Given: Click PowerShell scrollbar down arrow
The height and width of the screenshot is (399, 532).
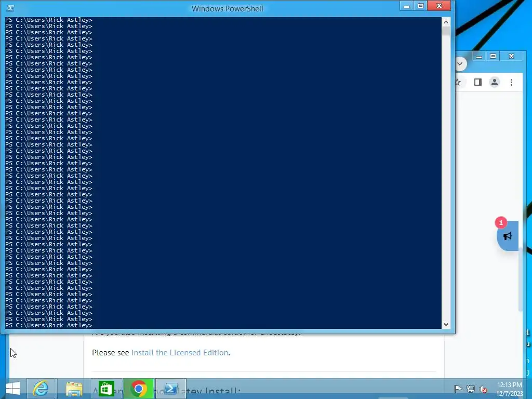Looking at the screenshot, I should [x=446, y=325].
